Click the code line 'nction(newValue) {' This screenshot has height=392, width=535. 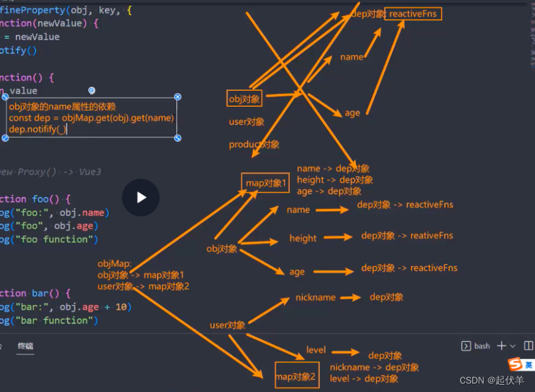pyautogui.click(x=49, y=23)
